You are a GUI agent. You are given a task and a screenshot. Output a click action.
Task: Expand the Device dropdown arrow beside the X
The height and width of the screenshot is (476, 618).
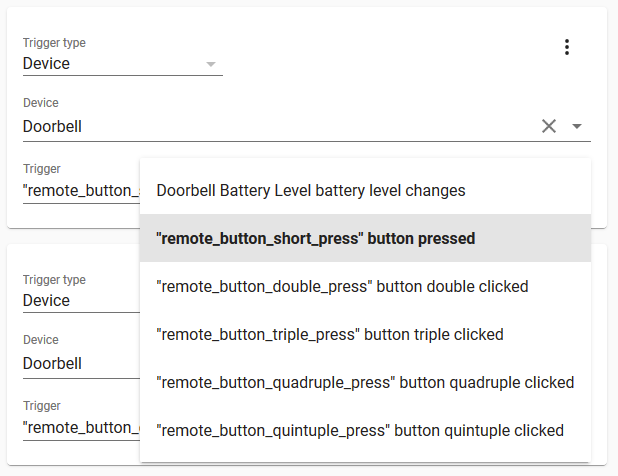[577, 126]
